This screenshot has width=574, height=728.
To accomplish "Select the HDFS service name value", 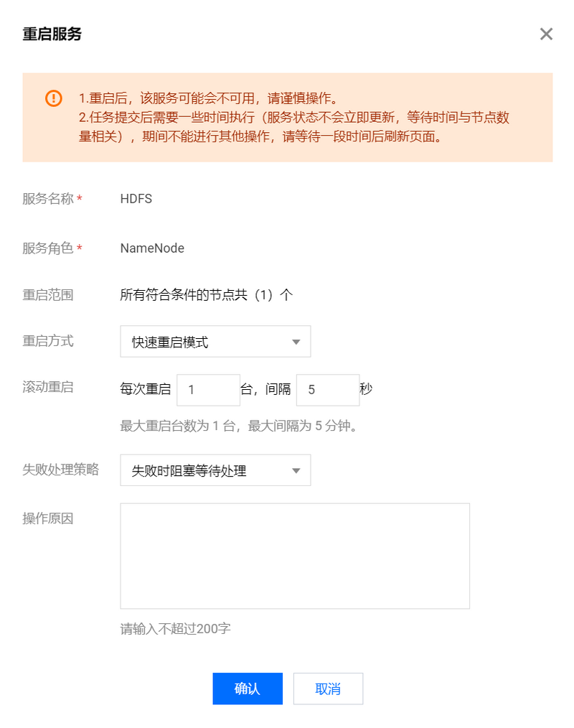I will [136, 199].
